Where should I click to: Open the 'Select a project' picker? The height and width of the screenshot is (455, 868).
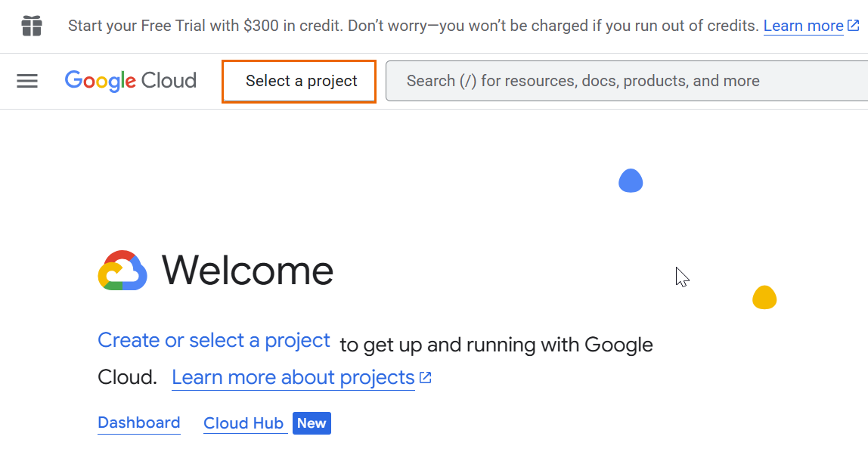pos(299,81)
